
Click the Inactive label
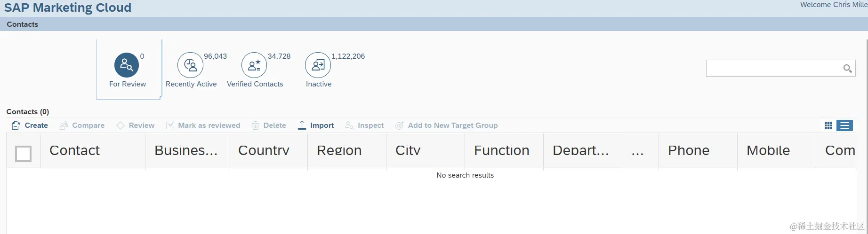[x=319, y=84]
